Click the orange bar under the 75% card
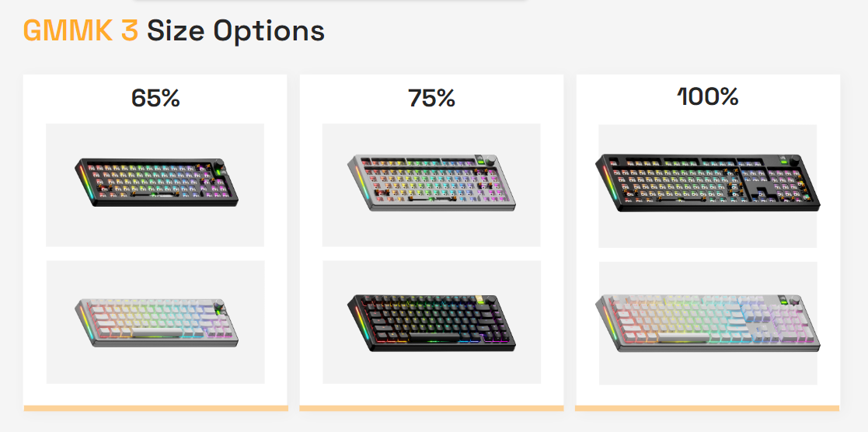This screenshot has height=432, width=868. [x=431, y=408]
